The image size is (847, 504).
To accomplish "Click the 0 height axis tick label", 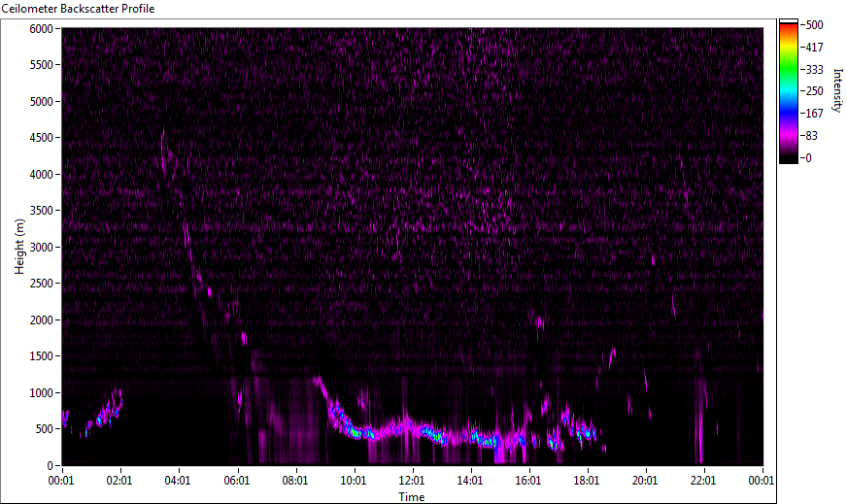I will tap(51, 466).
